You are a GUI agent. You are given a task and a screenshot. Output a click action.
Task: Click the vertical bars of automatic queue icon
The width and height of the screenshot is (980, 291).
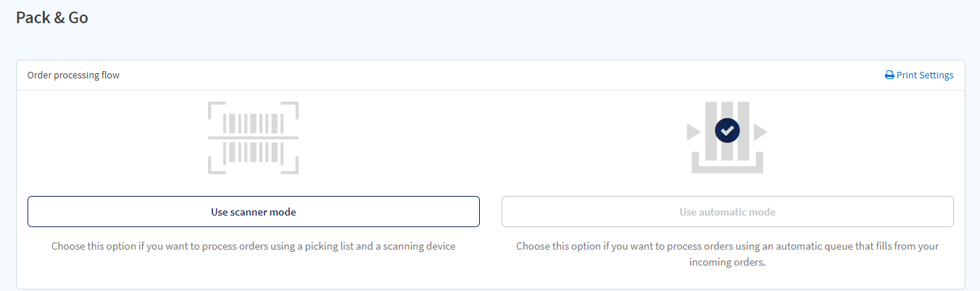[727, 131]
